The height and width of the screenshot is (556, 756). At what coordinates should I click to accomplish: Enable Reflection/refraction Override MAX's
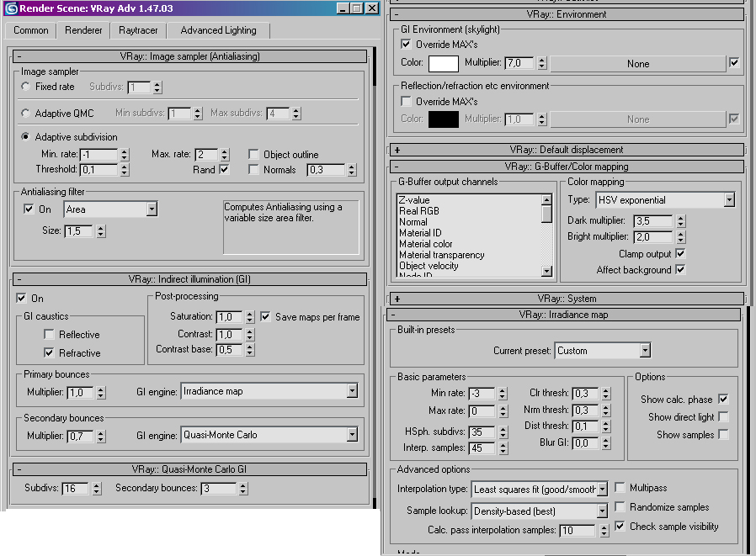click(406, 101)
